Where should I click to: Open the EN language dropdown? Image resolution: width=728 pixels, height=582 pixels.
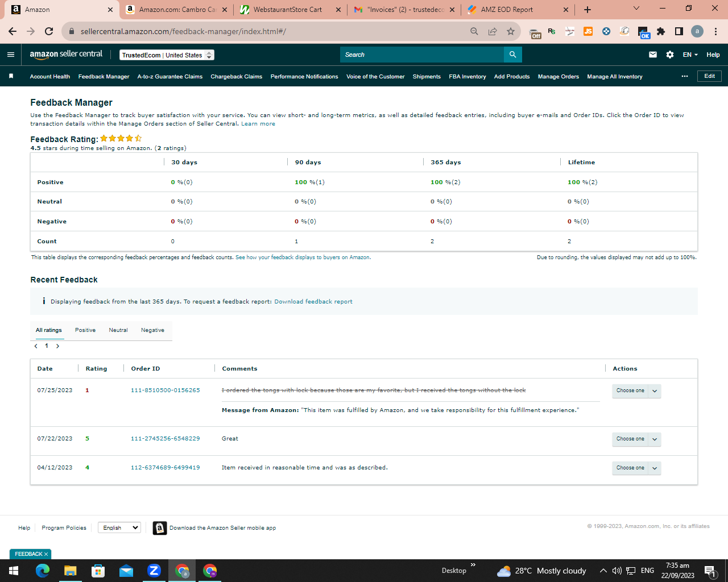pyautogui.click(x=690, y=55)
